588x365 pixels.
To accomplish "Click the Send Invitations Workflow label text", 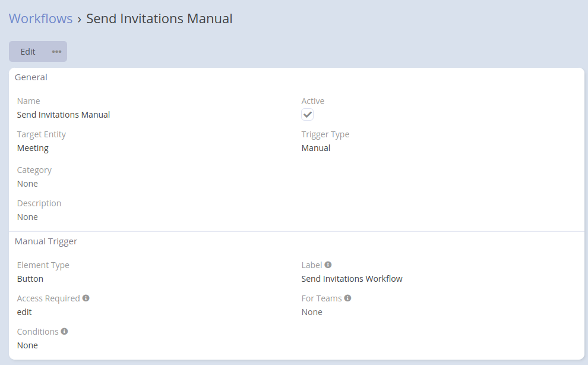I will pyautogui.click(x=352, y=279).
